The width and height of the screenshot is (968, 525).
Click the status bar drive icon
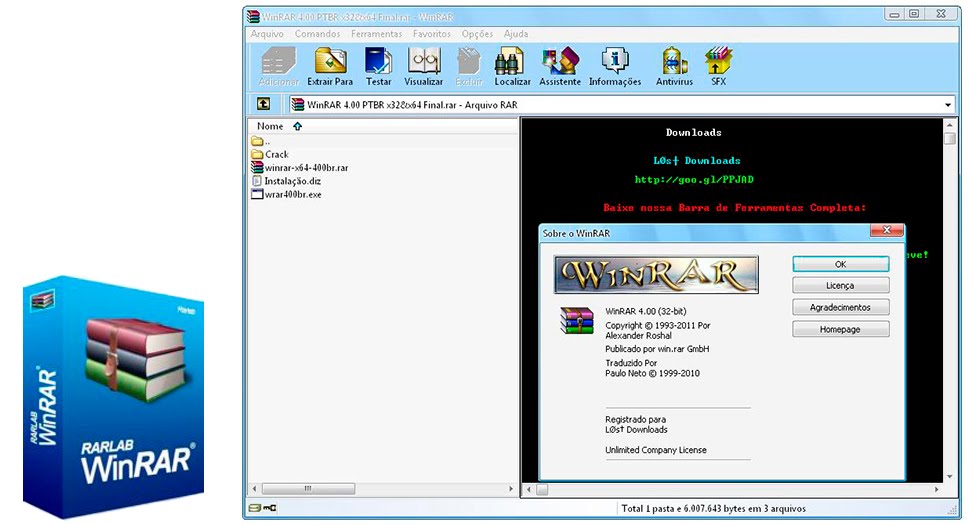click(x=254, y=508)
